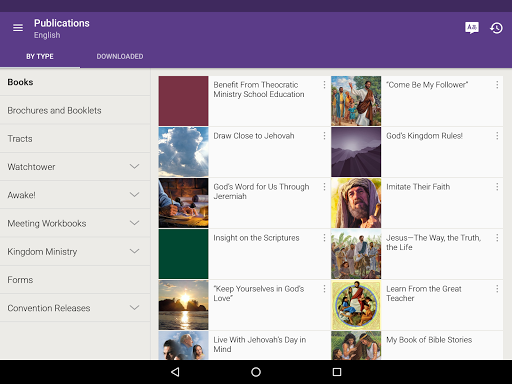This screenshot has width=512, height=384.
Task: Open the "Come Be My Follower" cover thumbnail
Action: pyautogui.click(x=356, y=101)
